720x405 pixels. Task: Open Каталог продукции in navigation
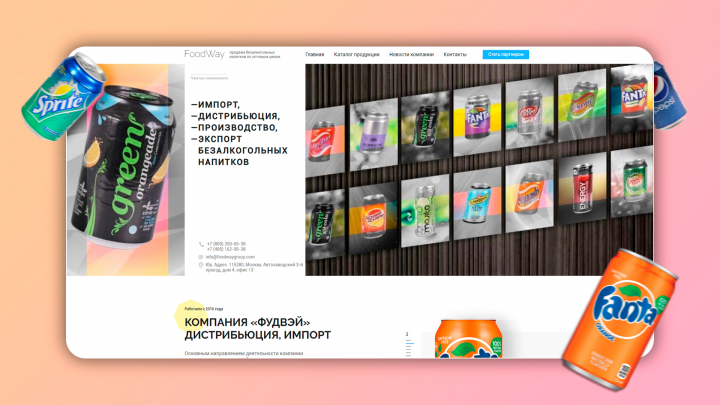tap(356, 54)
